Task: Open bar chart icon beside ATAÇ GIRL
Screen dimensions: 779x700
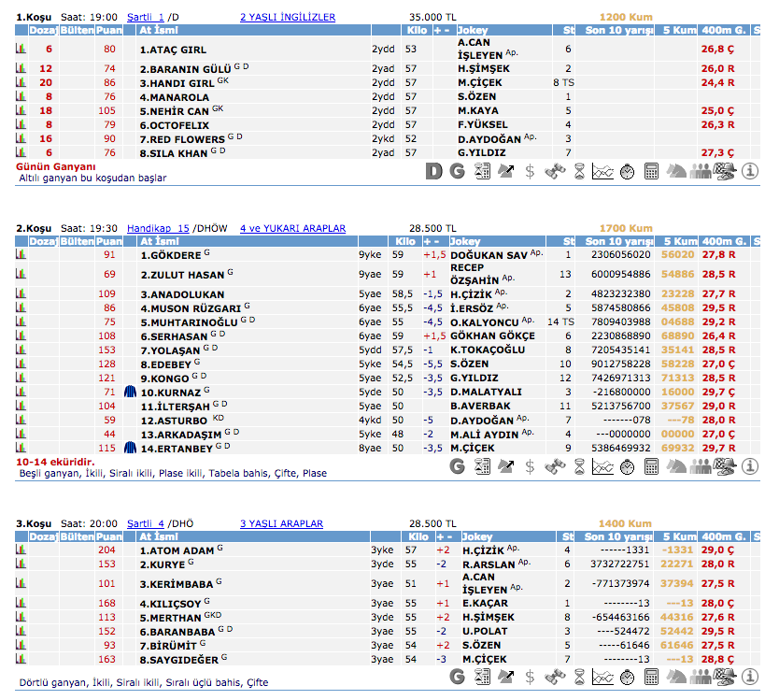Action: click(x=21, y=49)
